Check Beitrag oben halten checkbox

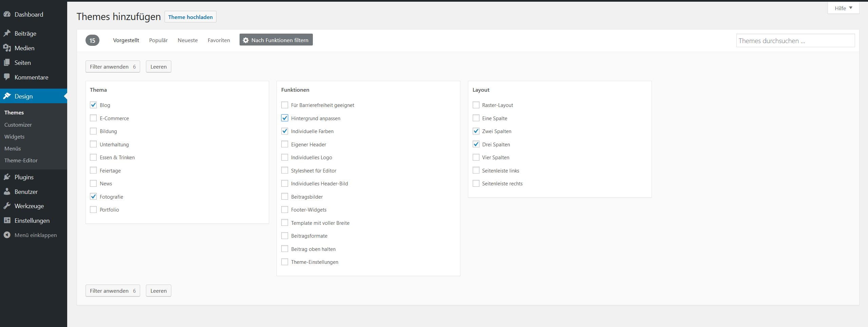[x=285, y=249]
